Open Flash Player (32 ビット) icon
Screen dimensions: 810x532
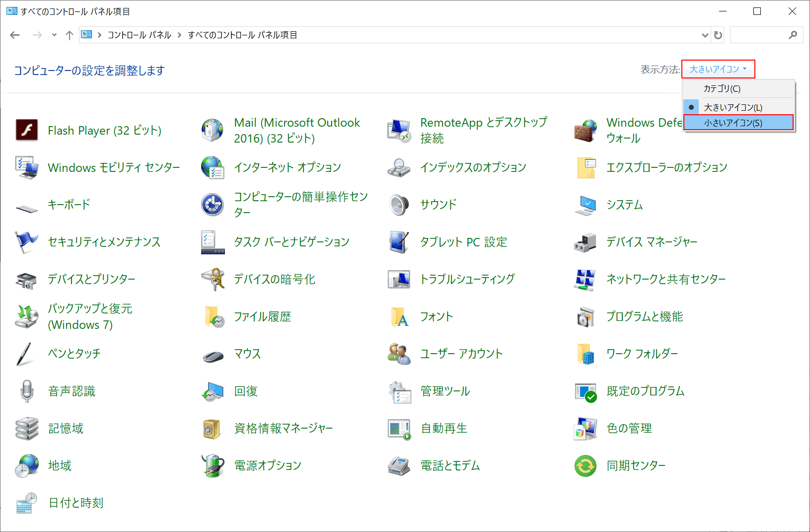click(27, 130)
